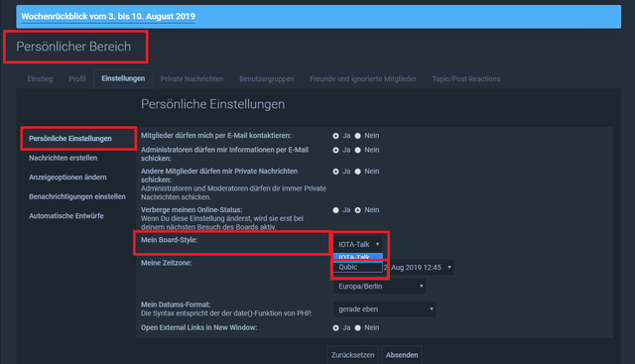Select Ja for receiving Private Nachrichten

click(335, 172)
